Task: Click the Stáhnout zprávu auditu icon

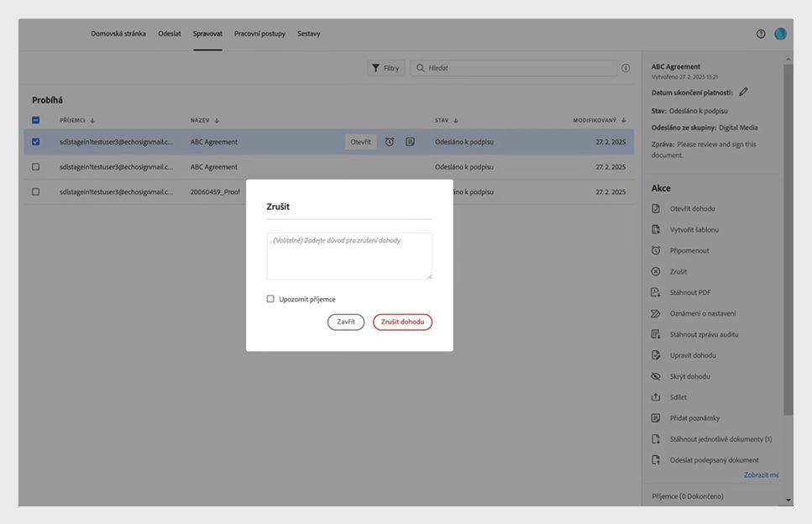Action: [x=656, y=334]
